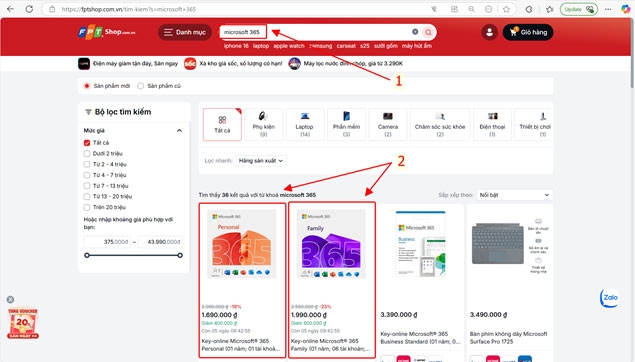Select the Phụ kiện category tab

click(x=264, y=125)
